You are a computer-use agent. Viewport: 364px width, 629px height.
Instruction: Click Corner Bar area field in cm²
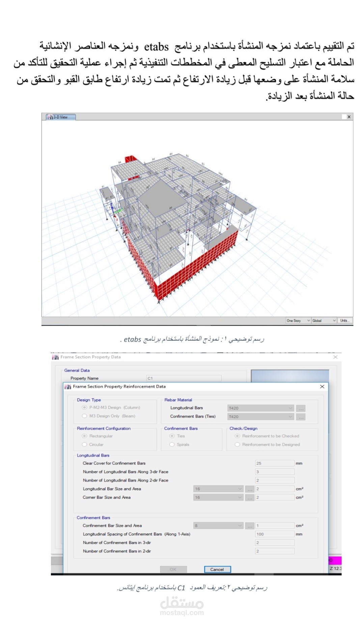275,497
